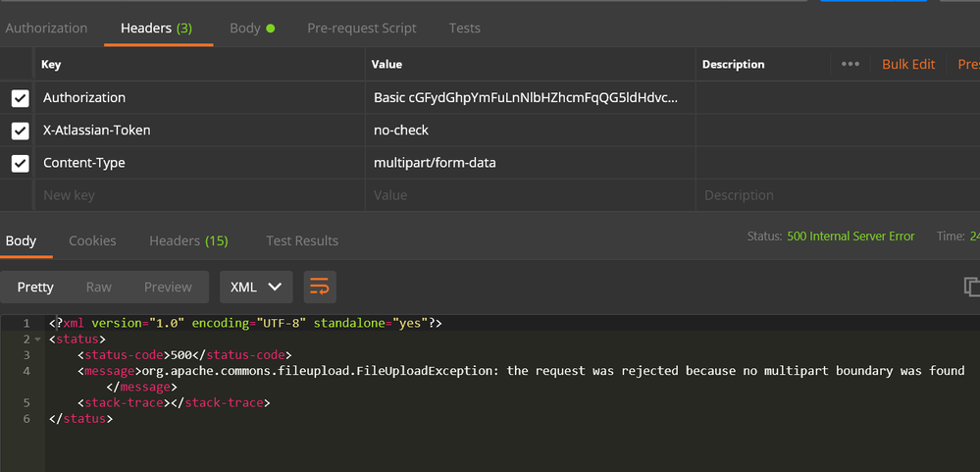The image size is (980, 472).
Task: Click the Description column header
Action: (x=733, y=65)
